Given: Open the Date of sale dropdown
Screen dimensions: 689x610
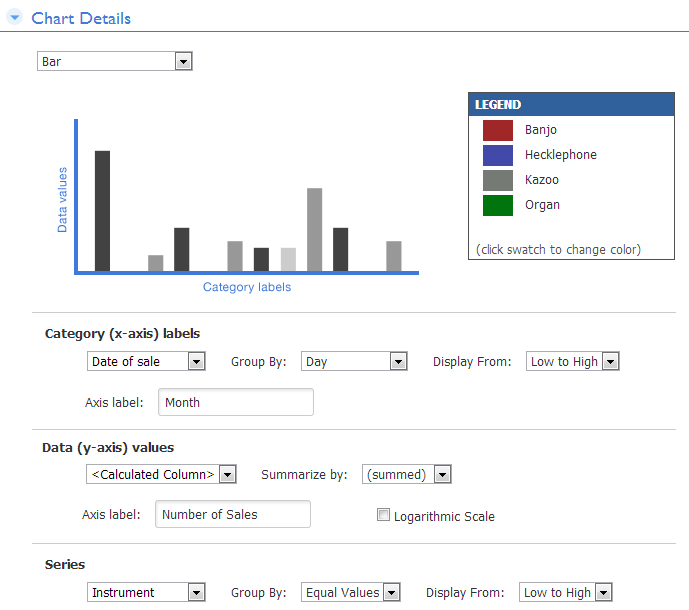Looking at the screenshot, I should pyautogui.click(x=146, y=361).
